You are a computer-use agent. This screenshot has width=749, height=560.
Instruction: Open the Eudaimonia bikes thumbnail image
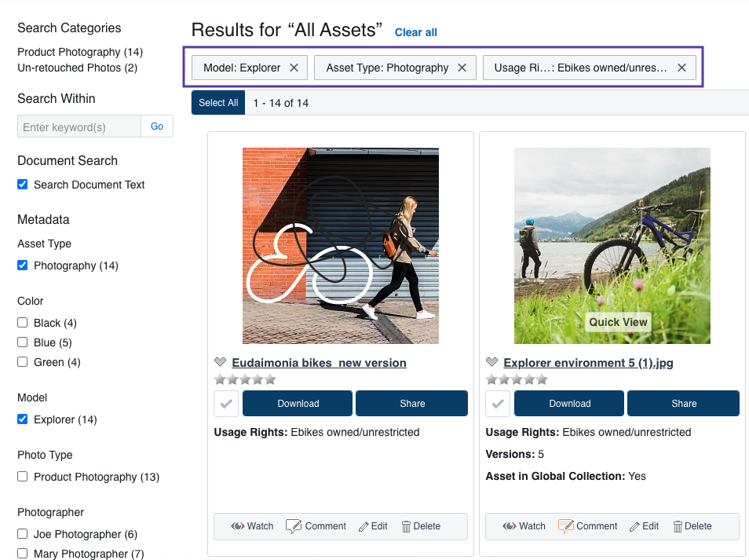coord(340,246)
